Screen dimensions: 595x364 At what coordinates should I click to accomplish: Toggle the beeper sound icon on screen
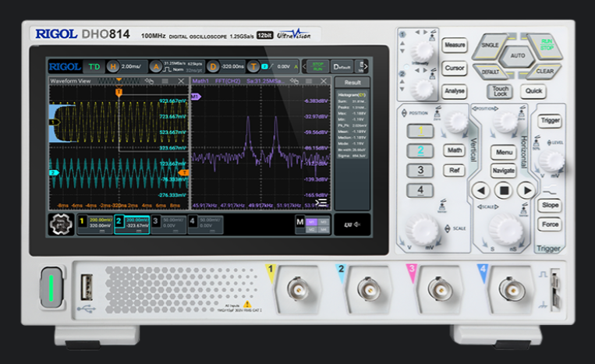(352, 224)
